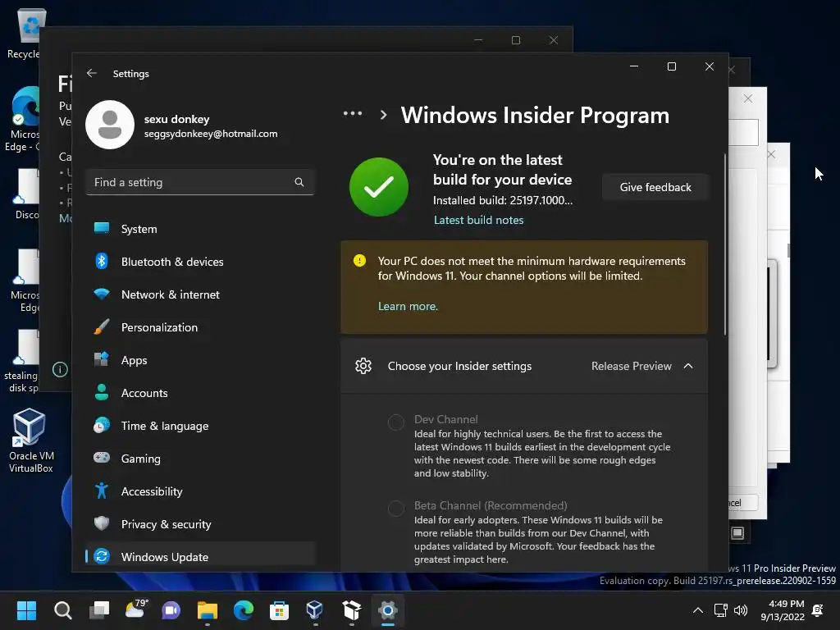
Task: Go back using the Settings back arrow
Action: (x=92, y=73)
